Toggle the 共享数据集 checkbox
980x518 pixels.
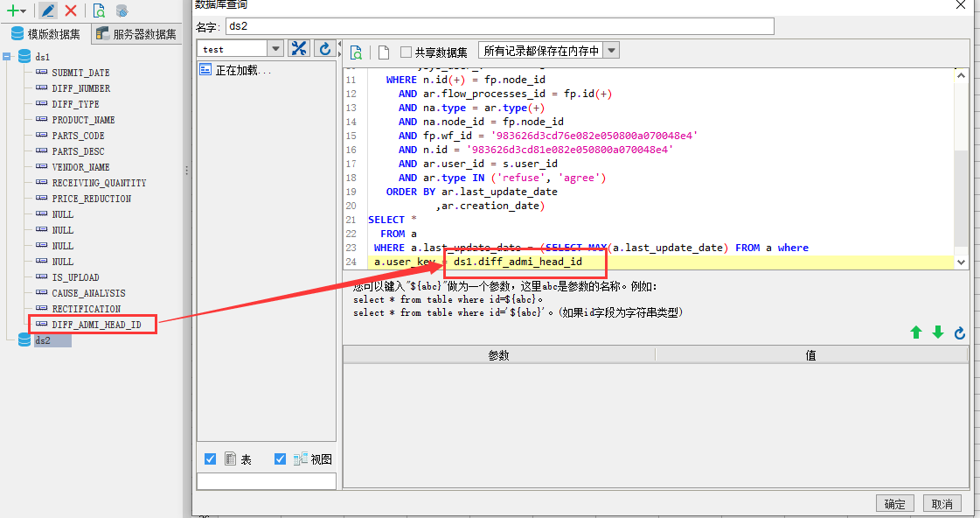click(x=407, y=52)
